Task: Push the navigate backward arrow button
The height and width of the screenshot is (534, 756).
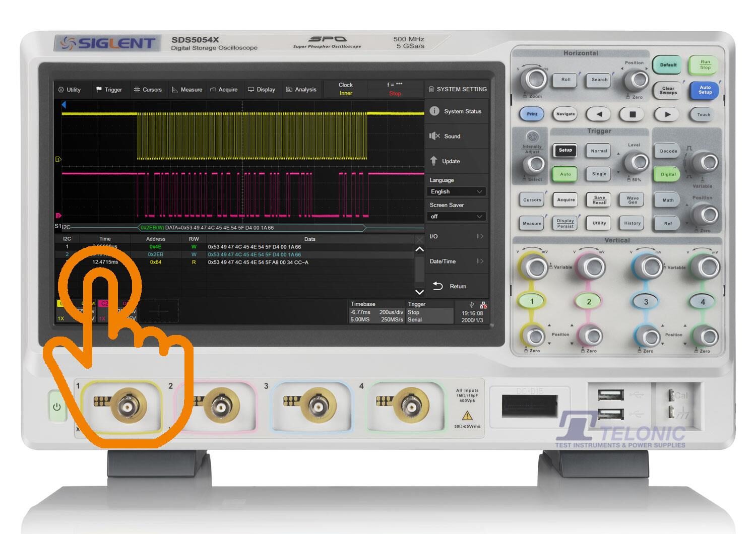Action: (599, 114)
